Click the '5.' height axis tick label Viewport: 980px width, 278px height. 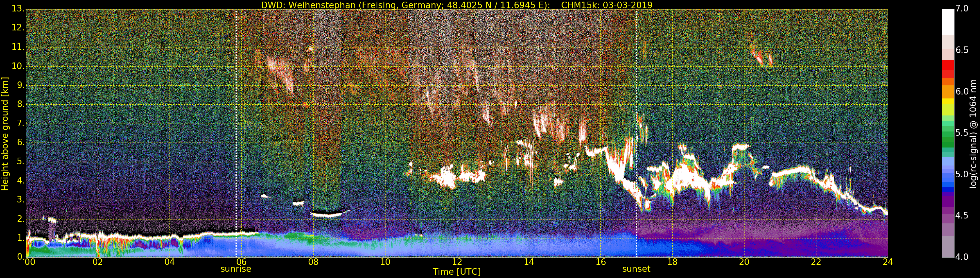click(x=21, y=162)
